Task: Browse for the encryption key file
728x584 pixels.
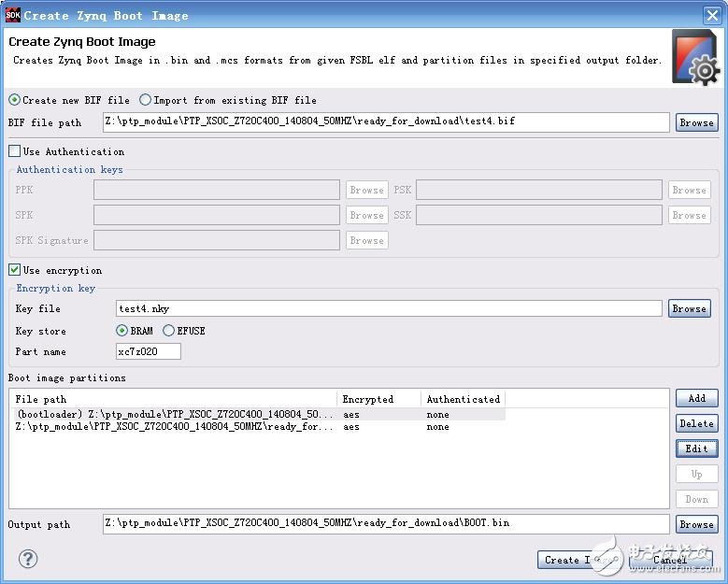Action: pyautogui.click(x=689, y=308)
